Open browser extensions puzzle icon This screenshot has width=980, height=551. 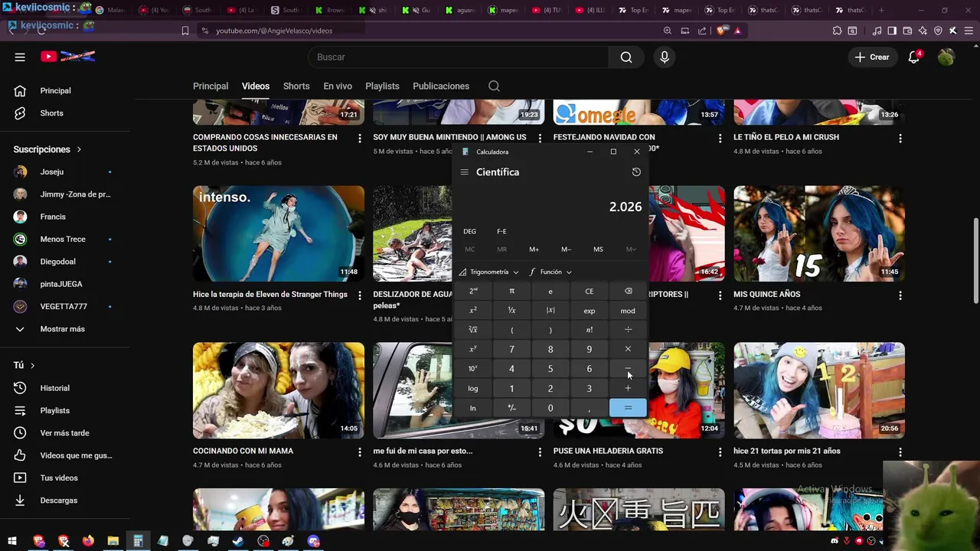837,31
